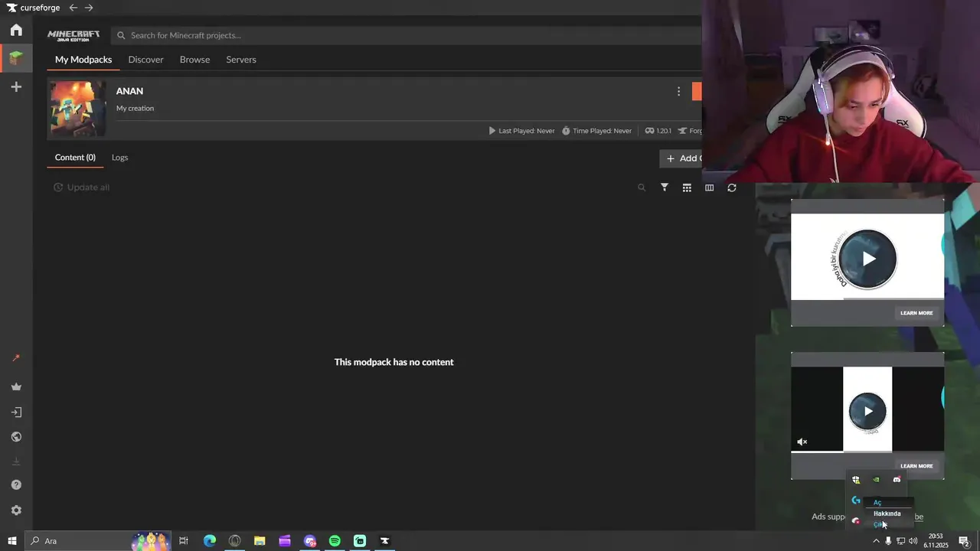The width and height of the screenshot is (980, 551).
Task: Open Microsoft Edge from taskbar
Action: point(210,541)
